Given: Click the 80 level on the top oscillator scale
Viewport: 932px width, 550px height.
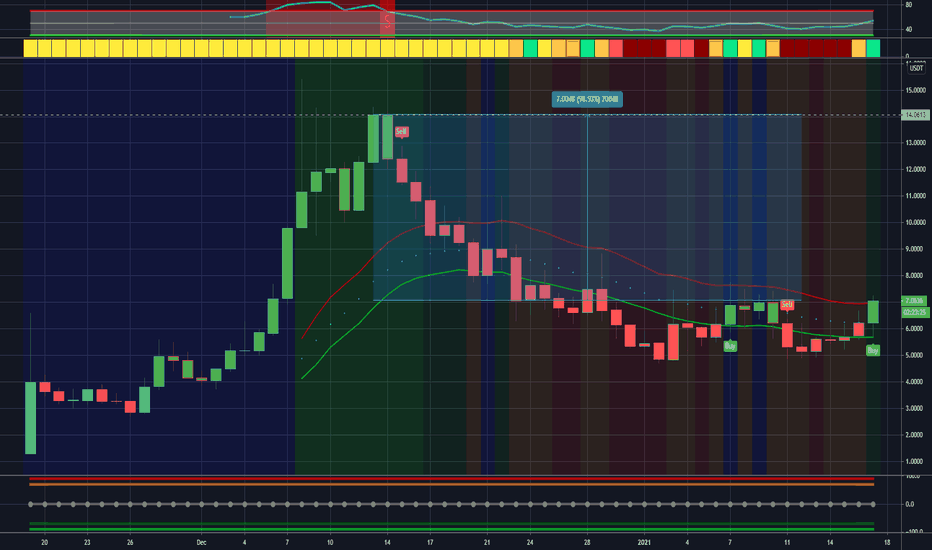Looking at the screenshot, I should point(909,5).
